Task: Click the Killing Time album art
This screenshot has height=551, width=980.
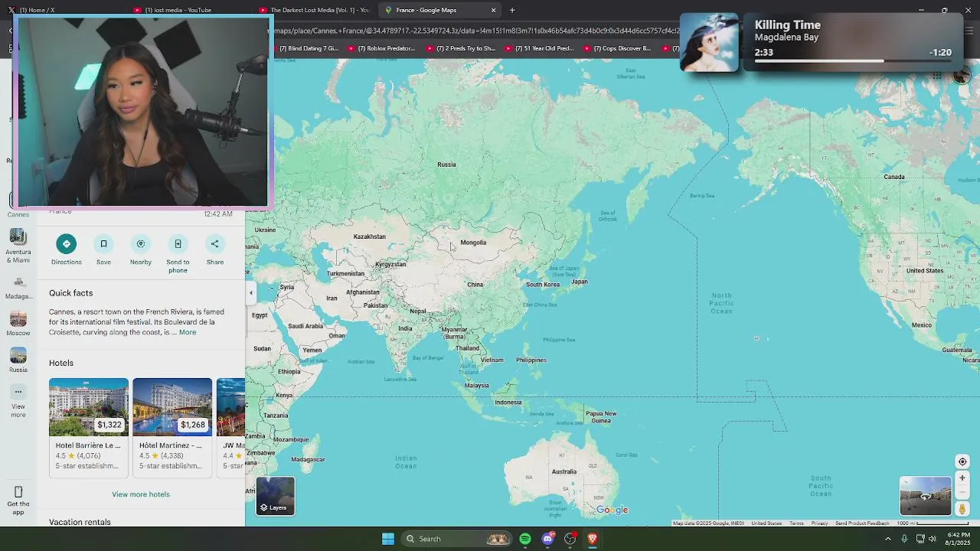Action: 710,43
